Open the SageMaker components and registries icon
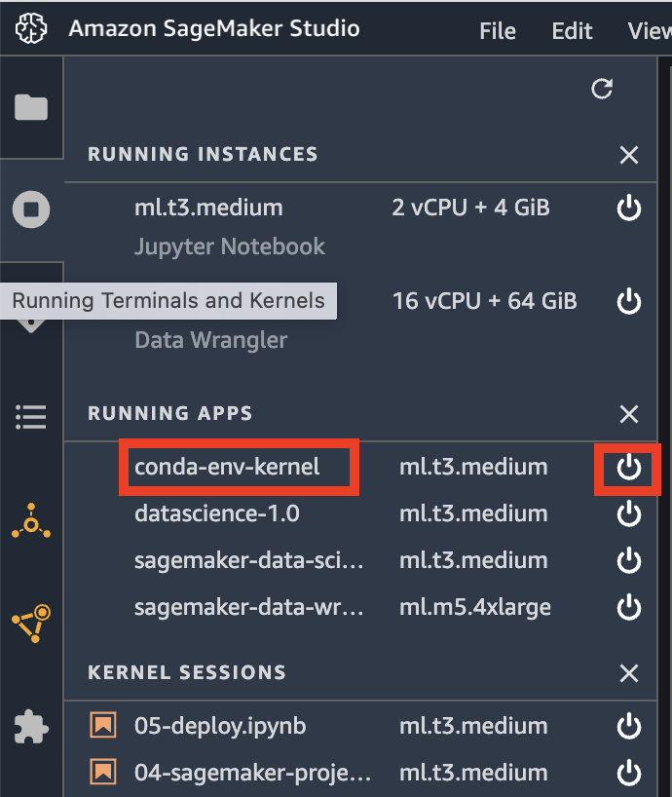 pos(31,520)
